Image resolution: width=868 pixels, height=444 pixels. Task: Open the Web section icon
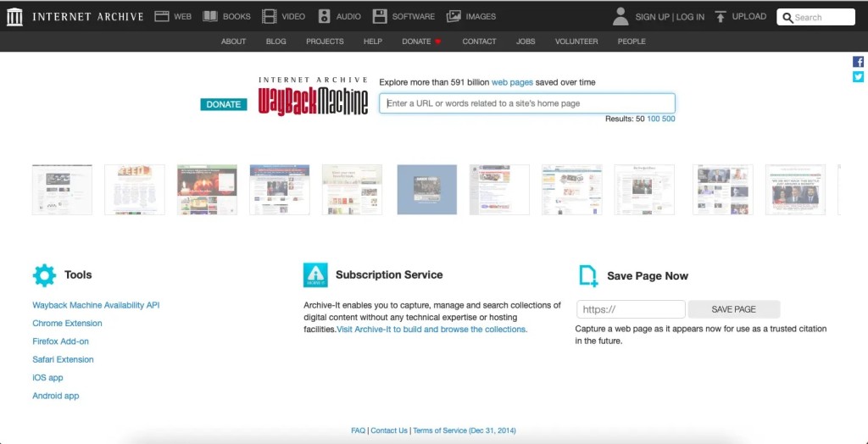tap(162, 17)
